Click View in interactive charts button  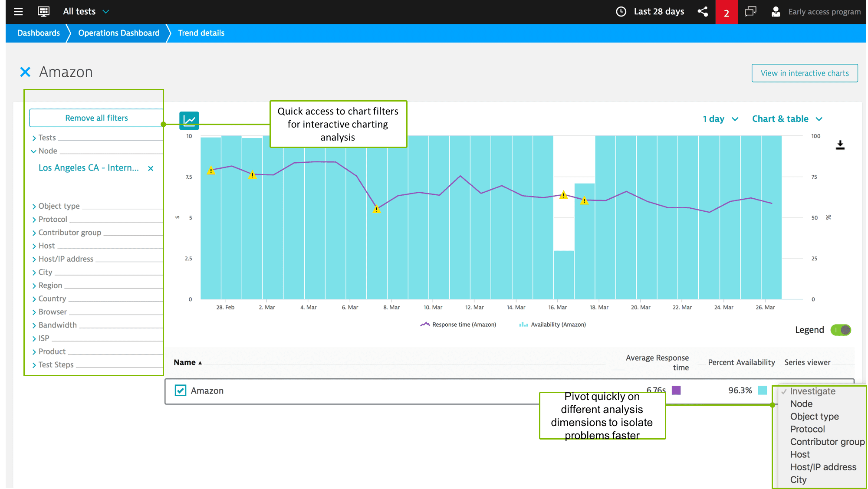coord(805,73)
